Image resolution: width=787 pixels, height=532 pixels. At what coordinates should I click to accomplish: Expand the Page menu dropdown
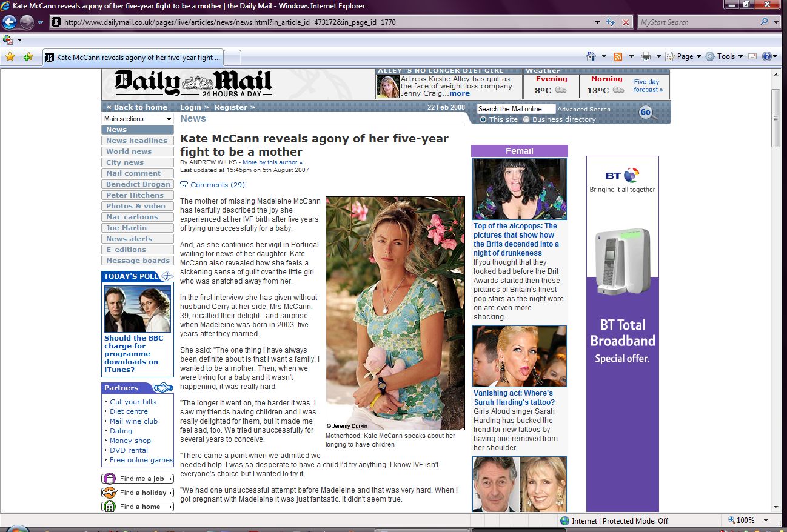pos(684,56)
